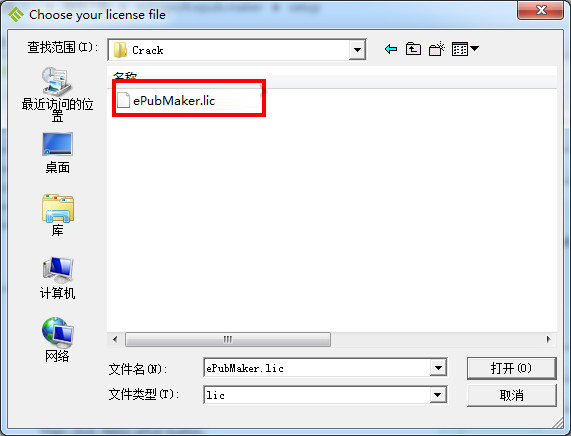Go back using the blue arrow icon
Viewport: 571px width, 436px height.
391,49
